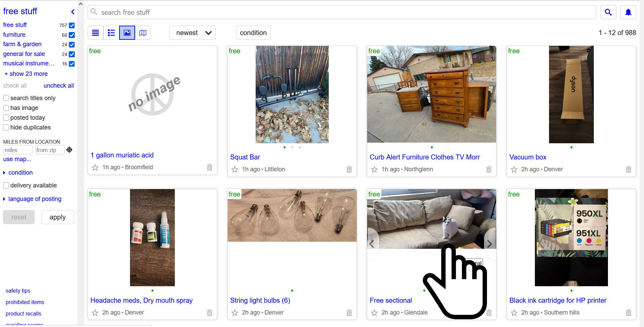The width and height of the screenshot is (644, 327).
Task: Trash the Squat Bar listing
Action: coord(349,169)
